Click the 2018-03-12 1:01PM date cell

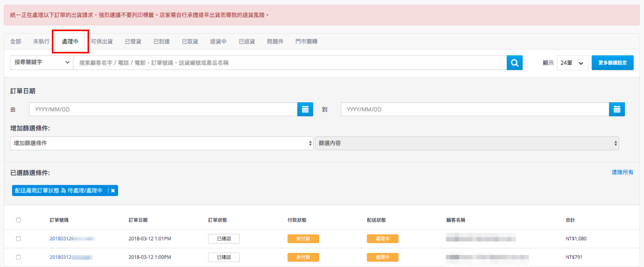150,239
